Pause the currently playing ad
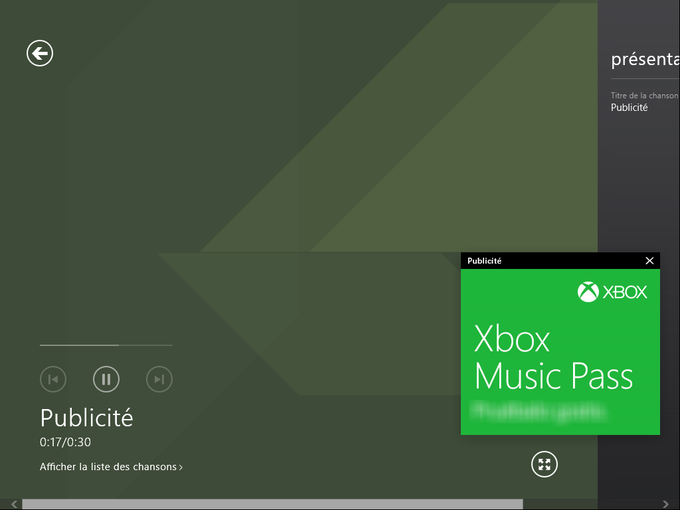Image resolution: width=680 pixels, height=510 pixels. 106,379
